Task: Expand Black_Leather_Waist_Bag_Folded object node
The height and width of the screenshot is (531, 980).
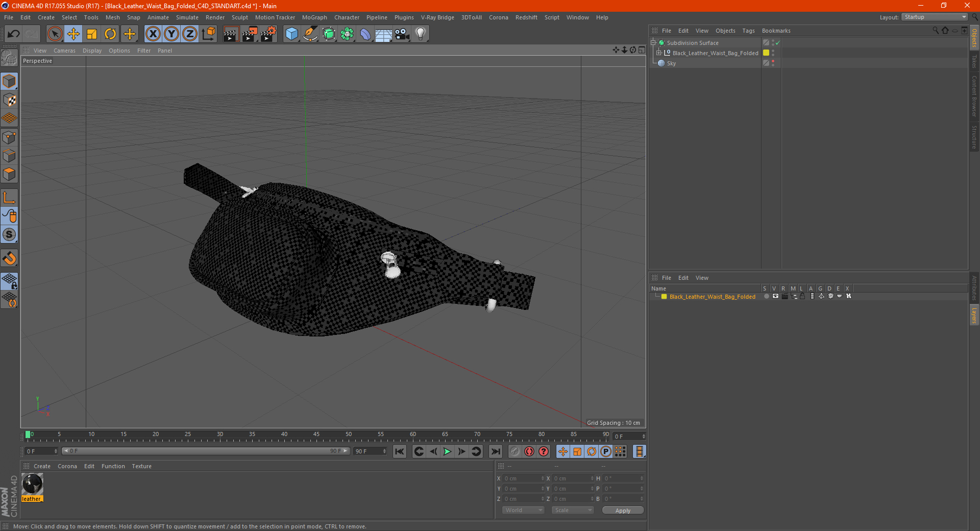Action: click(x=659, y=53)
